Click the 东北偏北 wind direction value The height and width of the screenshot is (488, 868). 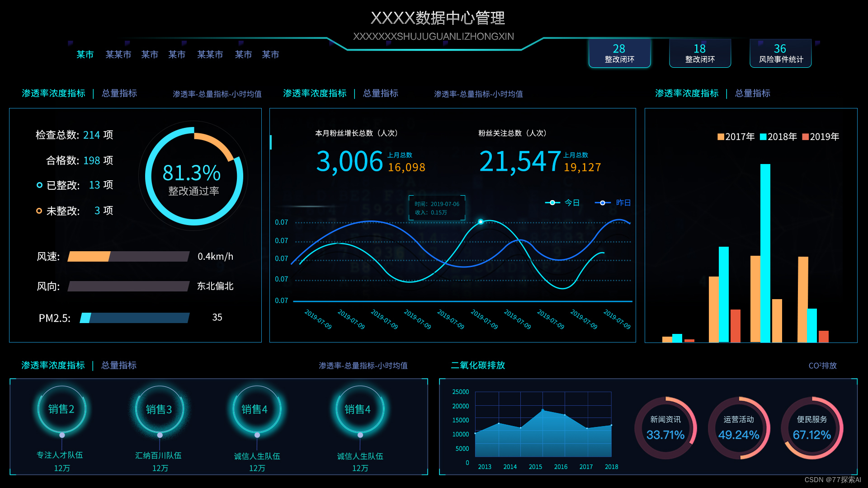[215, 286]
